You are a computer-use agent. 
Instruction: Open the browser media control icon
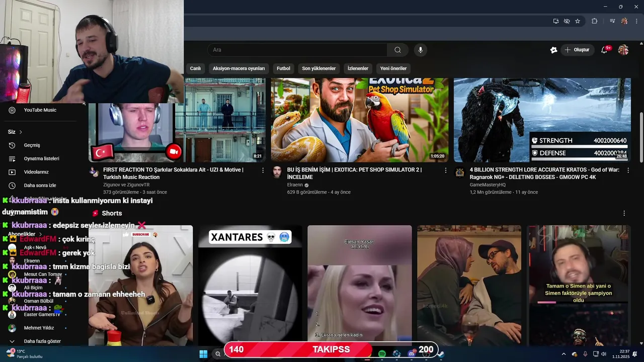click(612, 21)
